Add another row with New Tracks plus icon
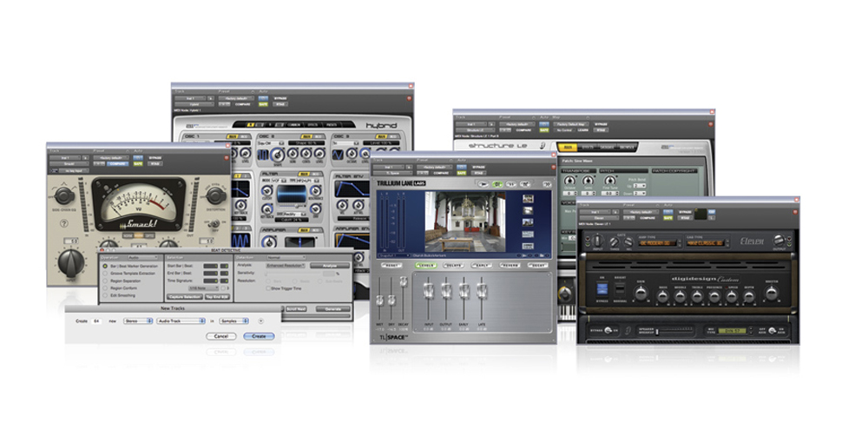The image size is (868, 442). (x=260, y=320)
